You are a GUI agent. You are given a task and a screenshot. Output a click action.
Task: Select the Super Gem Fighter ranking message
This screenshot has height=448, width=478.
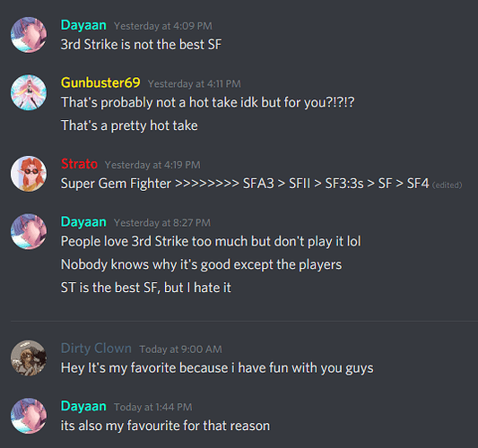[245, 184]
